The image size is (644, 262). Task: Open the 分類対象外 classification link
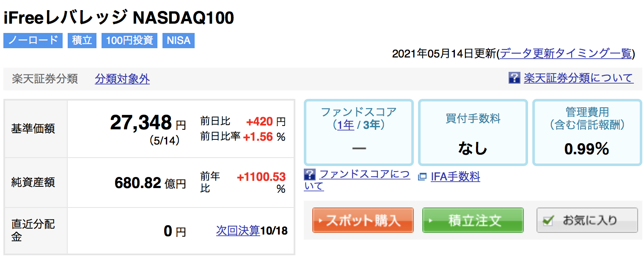click(x=122, y=79)
